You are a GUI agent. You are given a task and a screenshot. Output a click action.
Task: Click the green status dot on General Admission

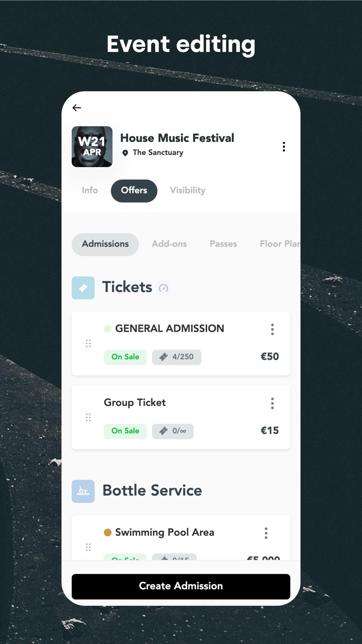coord(108,328)
